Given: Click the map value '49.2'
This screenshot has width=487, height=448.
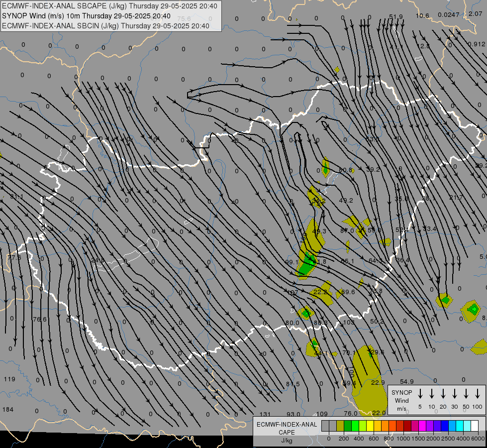Looking at the screenshot, I should click(x=346, y=200).
